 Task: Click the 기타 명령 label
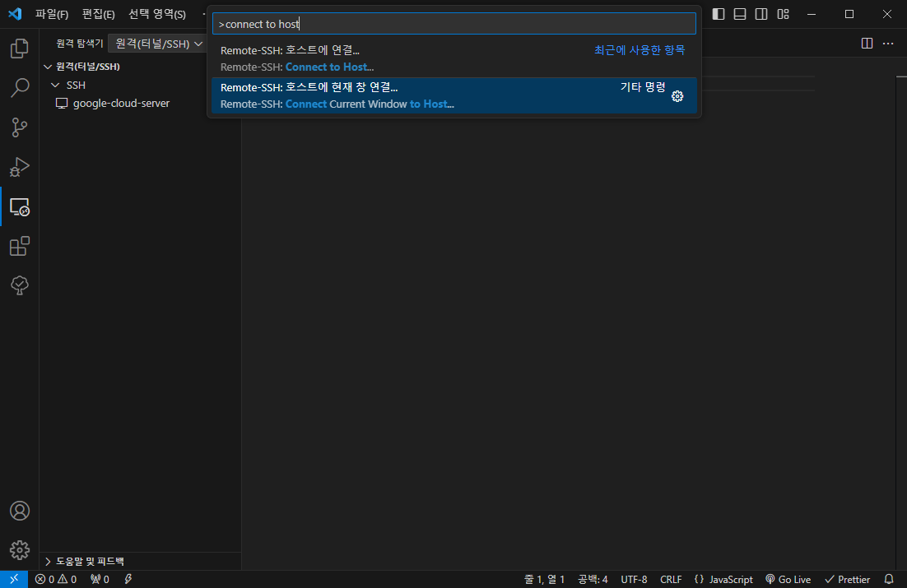point(643,87)
